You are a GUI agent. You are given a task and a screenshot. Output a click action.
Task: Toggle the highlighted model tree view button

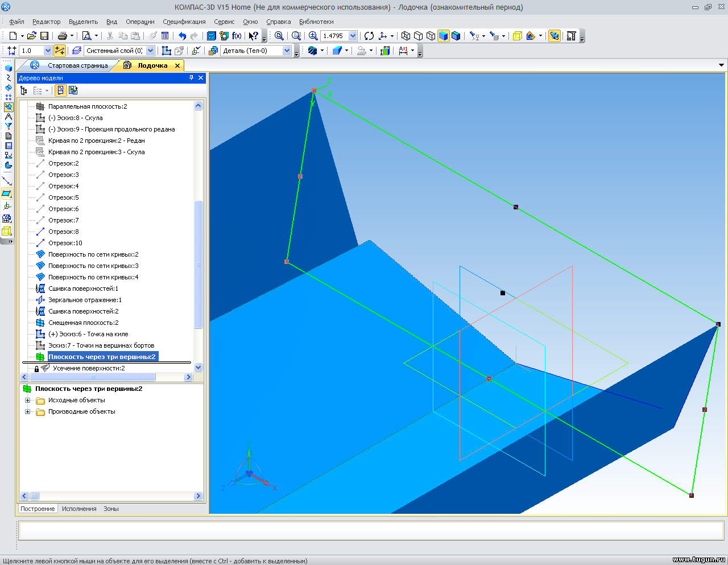[60, 90]
